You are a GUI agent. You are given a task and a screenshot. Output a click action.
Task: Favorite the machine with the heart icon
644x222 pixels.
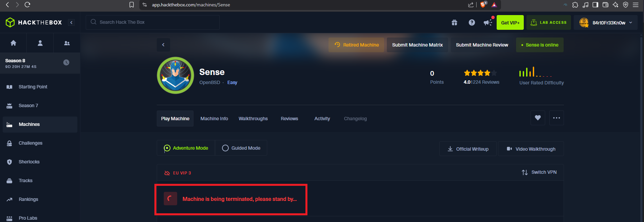click(538, 118)
